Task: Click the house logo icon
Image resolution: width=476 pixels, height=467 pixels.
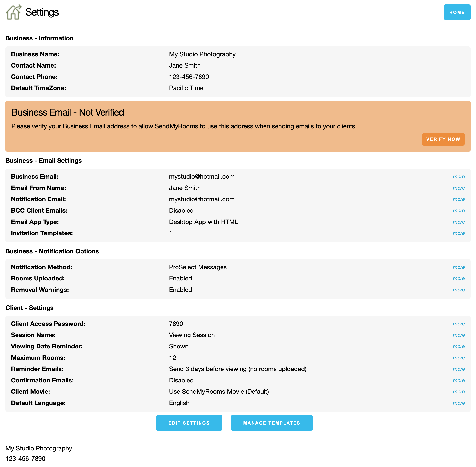Action: 14,12
